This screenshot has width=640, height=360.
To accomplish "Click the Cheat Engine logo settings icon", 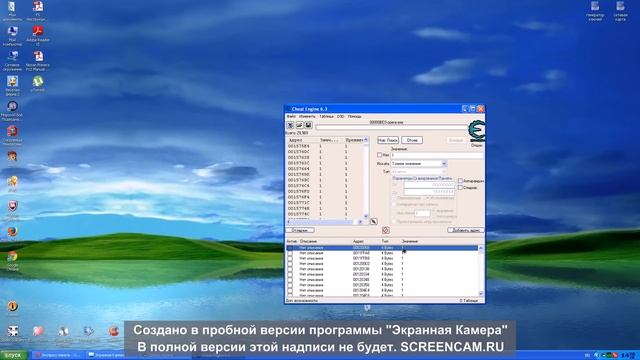I will point(476,131).
